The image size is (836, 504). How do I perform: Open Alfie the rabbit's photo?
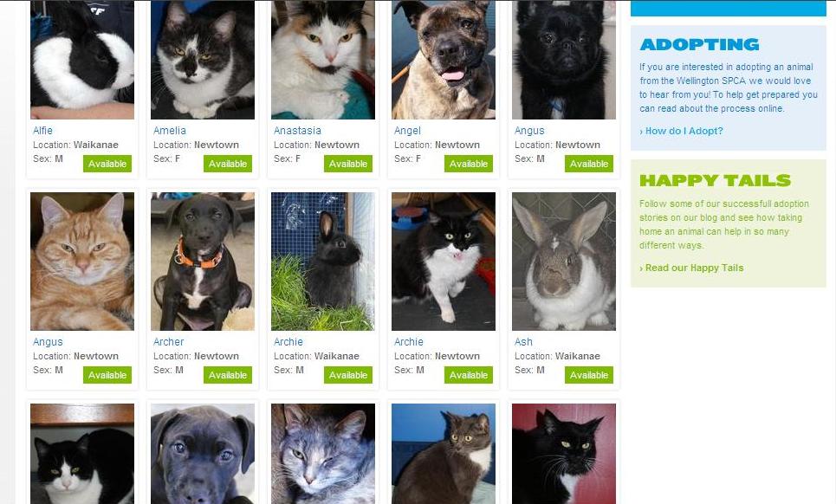tap(82, 60)
